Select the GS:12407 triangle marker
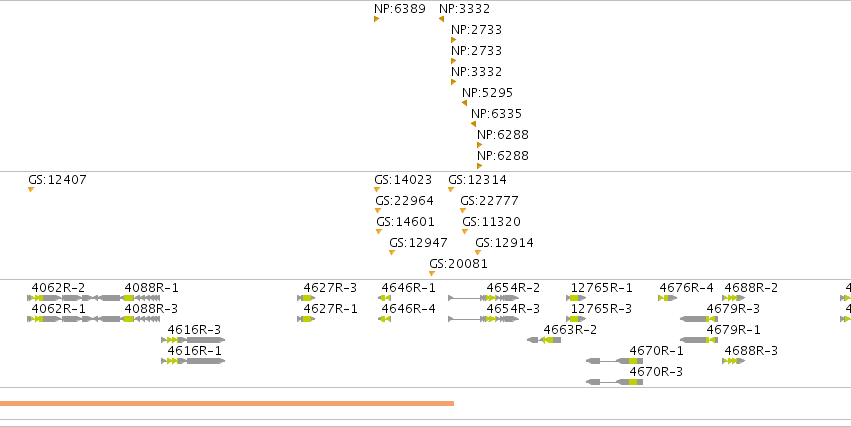Viewport: 851px width, 427px height. [31, 189]
